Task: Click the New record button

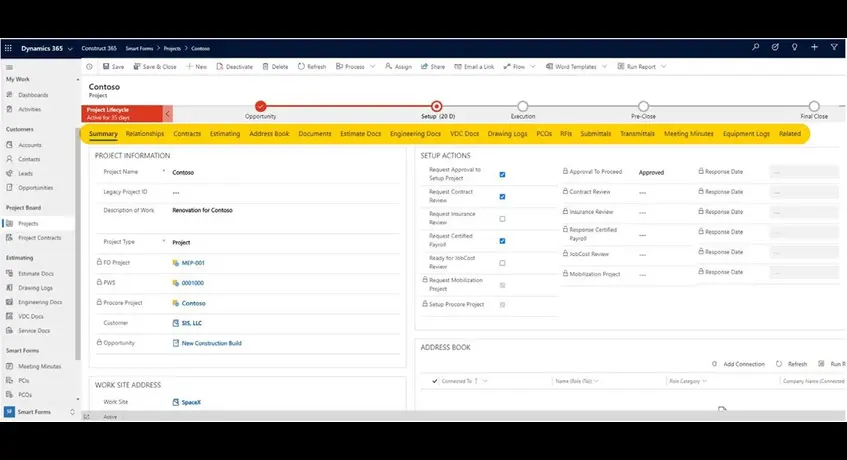Action: tap(197, 66)
